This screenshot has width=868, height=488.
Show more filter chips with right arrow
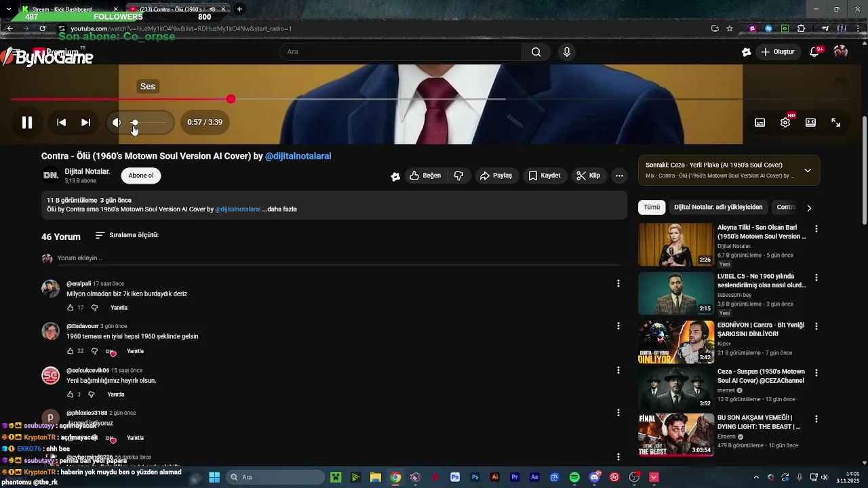point(809,208)
